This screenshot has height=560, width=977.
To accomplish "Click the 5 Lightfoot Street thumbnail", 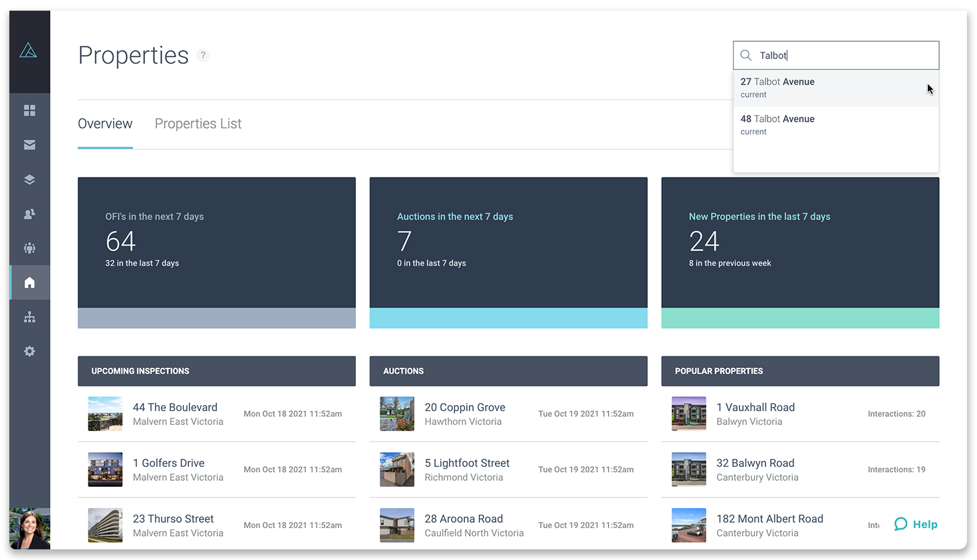I will click(397, 470).
